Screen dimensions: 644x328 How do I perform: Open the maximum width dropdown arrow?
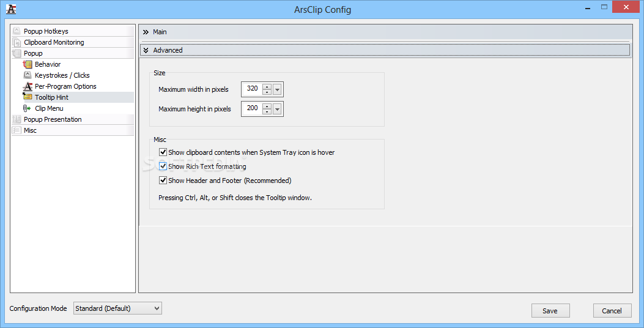(x=277, y=89)
